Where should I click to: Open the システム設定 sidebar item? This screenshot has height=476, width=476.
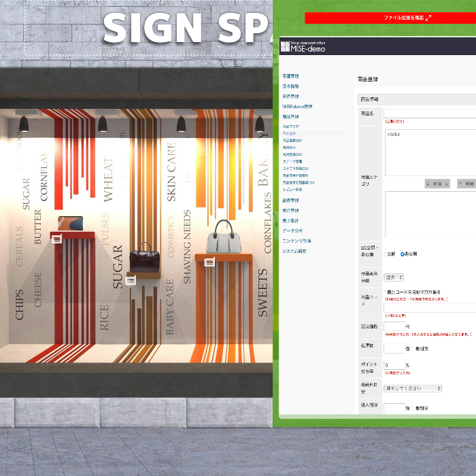pos(294,251)
